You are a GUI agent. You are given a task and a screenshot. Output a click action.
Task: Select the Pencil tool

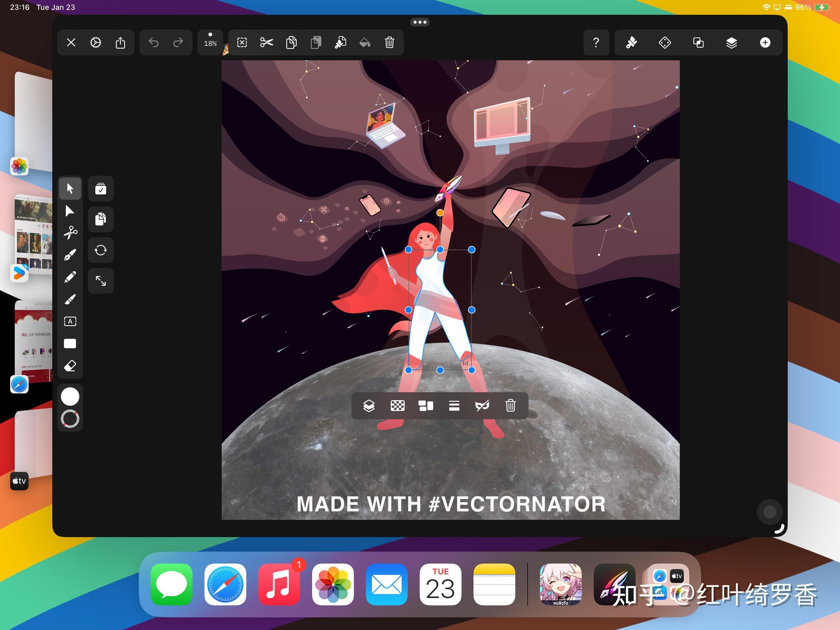[70, 277]
